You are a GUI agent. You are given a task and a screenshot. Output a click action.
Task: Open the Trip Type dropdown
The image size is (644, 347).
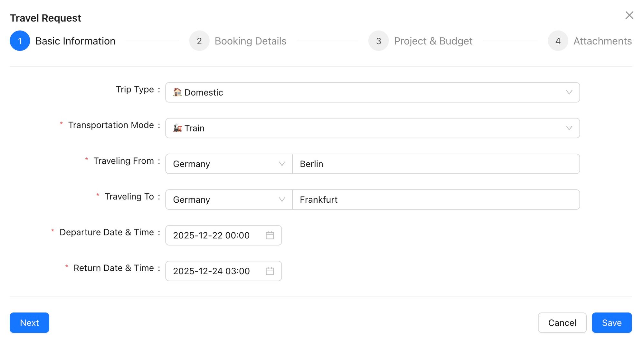pos(372,92)
